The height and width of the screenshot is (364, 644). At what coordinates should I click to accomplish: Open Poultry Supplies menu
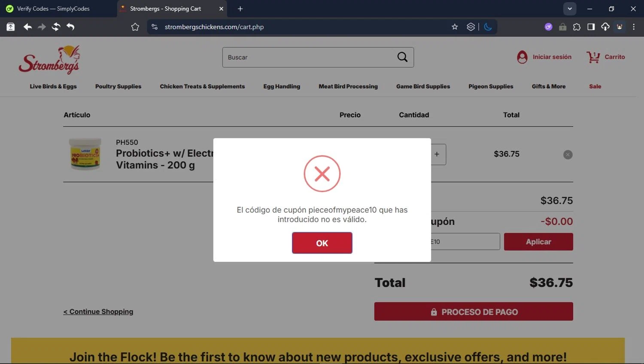(118, 86)
